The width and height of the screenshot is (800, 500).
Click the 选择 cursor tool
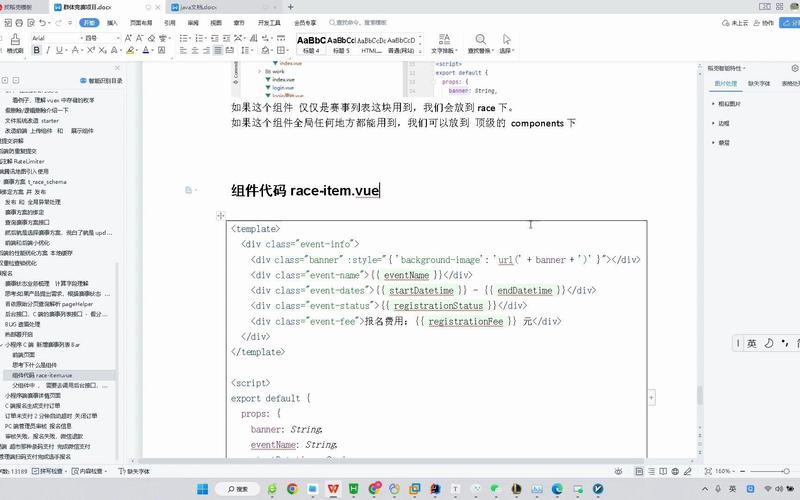[506, 44]
